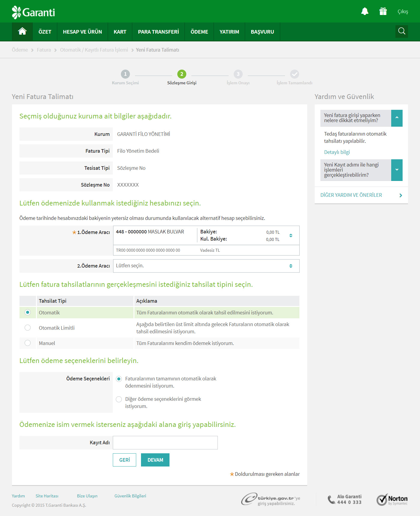
Task: Click into Kayıt Adı input field
Action: click(165, 442)
